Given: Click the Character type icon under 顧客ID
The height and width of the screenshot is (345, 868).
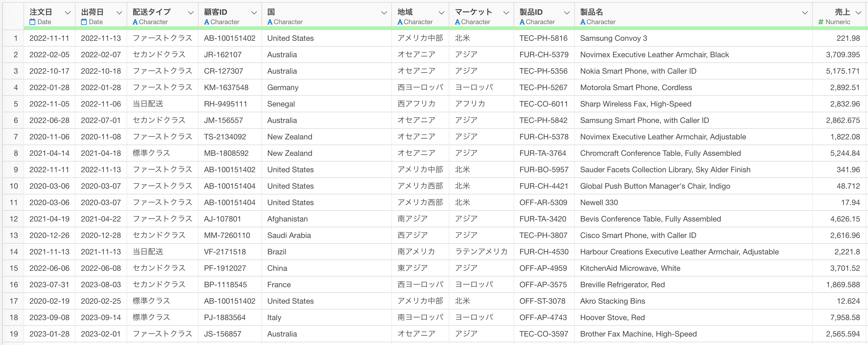Looking at the screenshot, I should pyautogui.click(x=206, y=22).
